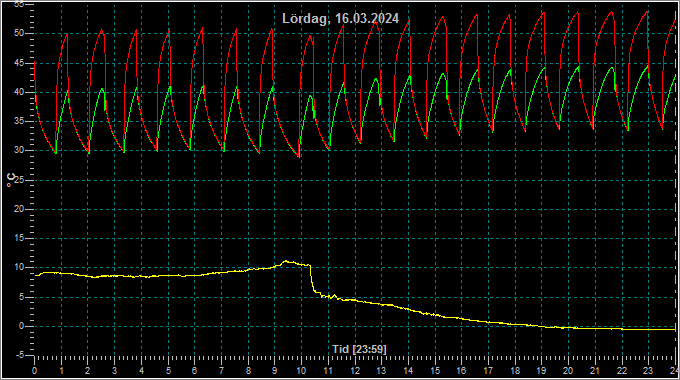Click hour 15 on the horizontal axis
This screenshot has height=380, width=680.
435,371
